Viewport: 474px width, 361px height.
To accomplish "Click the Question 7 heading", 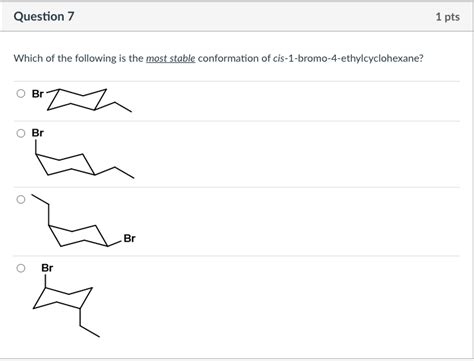I will click(44, 16).
